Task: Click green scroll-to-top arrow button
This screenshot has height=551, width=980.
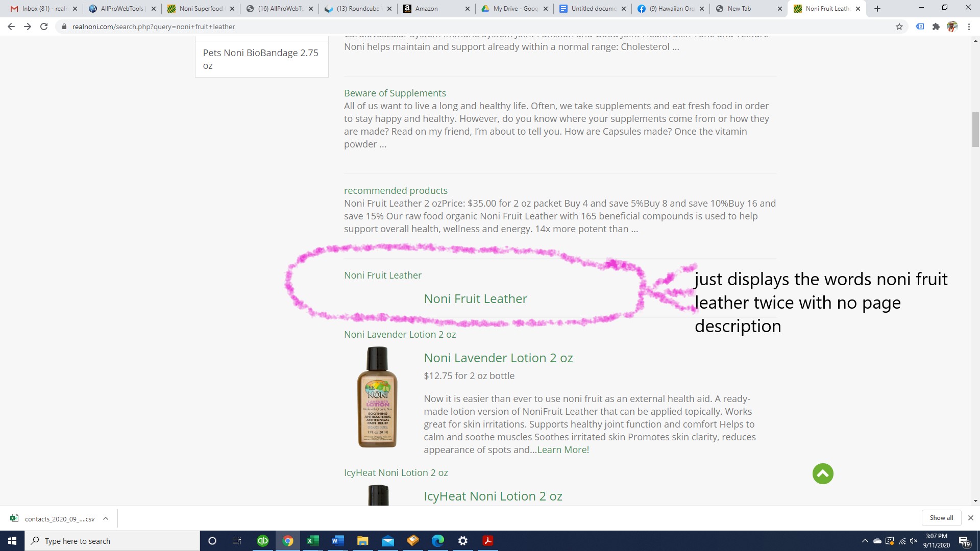Action: coord(823,473)
